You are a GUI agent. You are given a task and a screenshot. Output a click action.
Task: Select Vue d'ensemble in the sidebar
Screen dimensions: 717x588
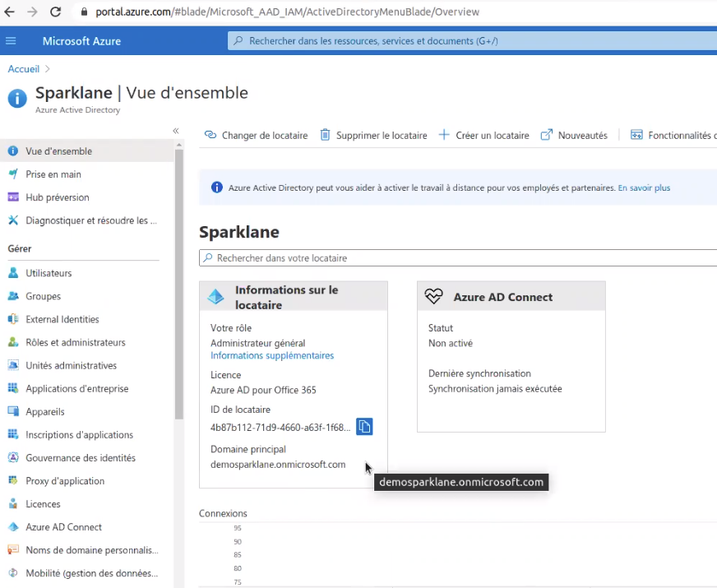(87, 150)
